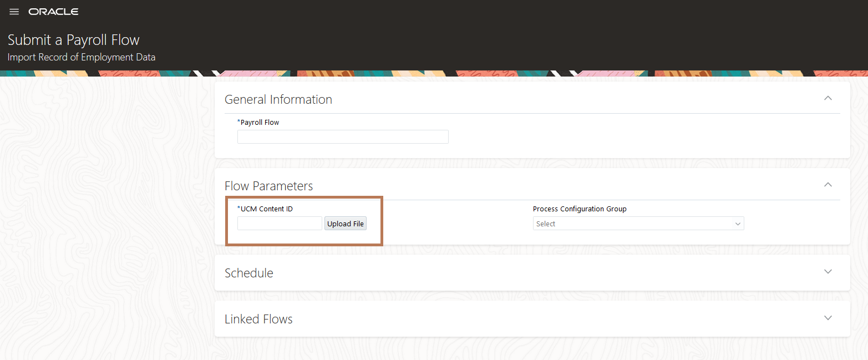
Task: Click the General Information heading
Action: tap(278, 99)
